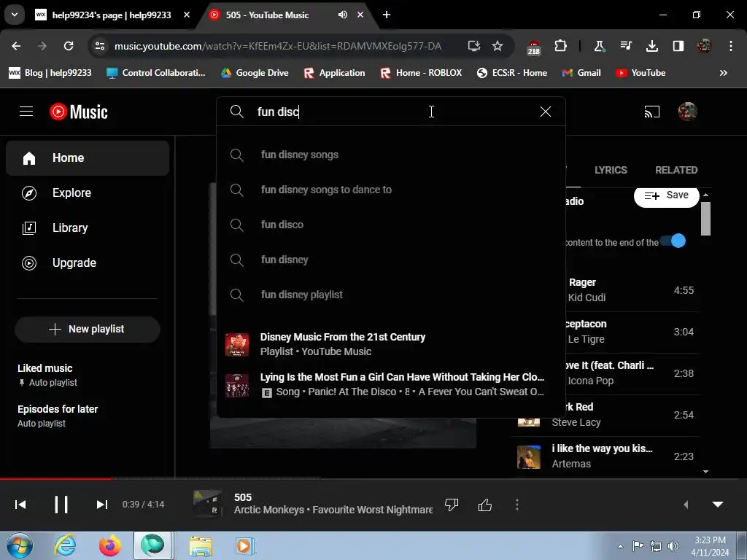Show more bookmarks chevron

(723, 73)
